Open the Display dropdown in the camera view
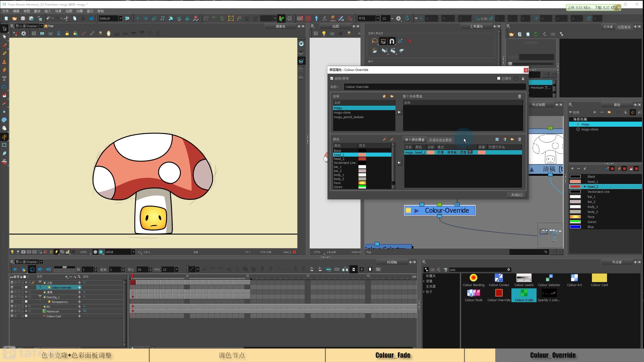The height and width of the screenshot is (362, 644). click(41, 26)
